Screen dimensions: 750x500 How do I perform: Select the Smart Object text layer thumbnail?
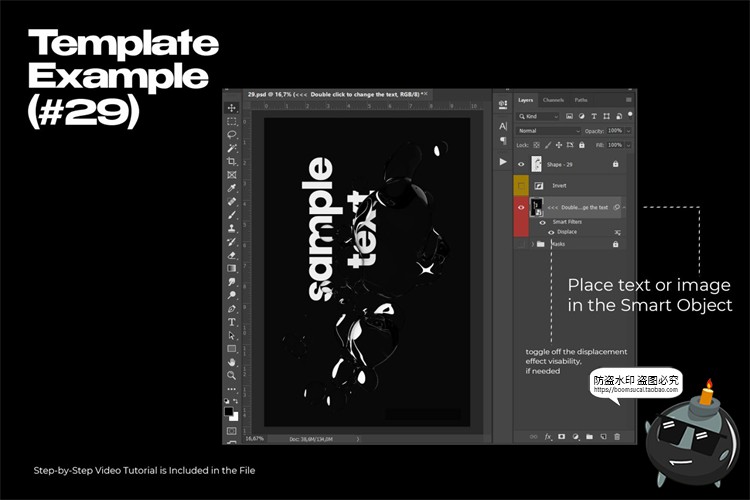pos(536,208)
